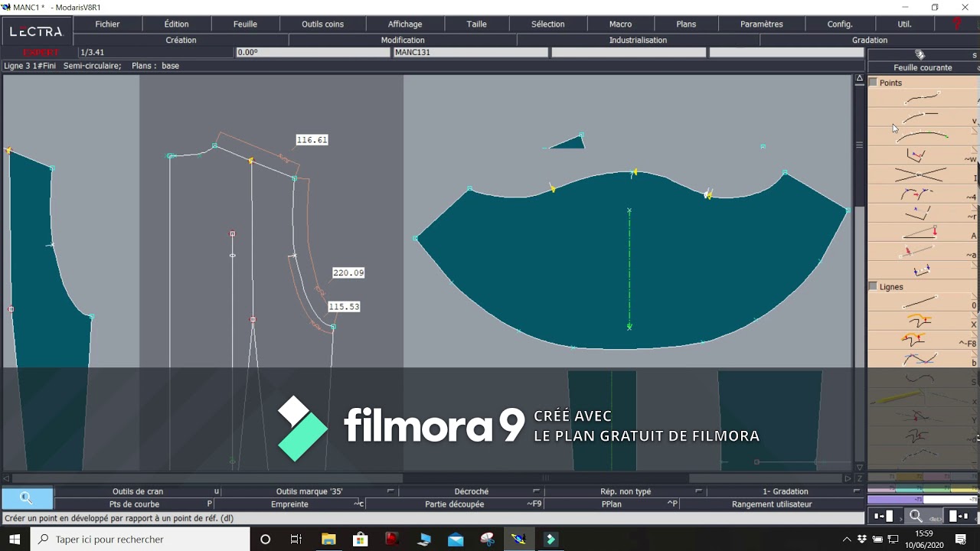Open the Paramètres menu
Screen dimensions: 980x551
(x=762, y=24)
